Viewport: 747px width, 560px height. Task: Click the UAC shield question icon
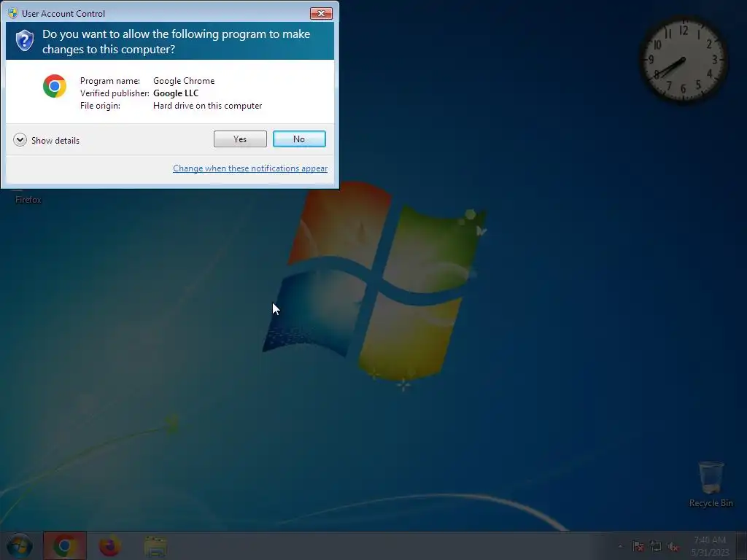(25, 41)
